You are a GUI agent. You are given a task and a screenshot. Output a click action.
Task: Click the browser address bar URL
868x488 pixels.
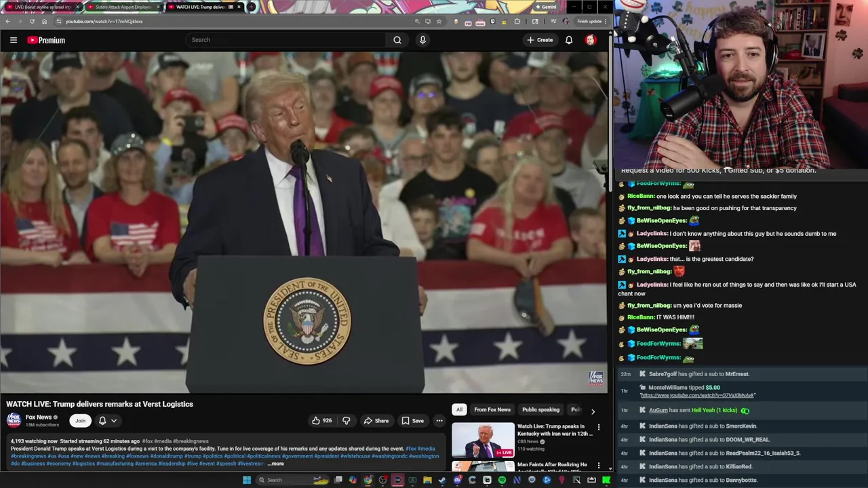tap(104, 21)
